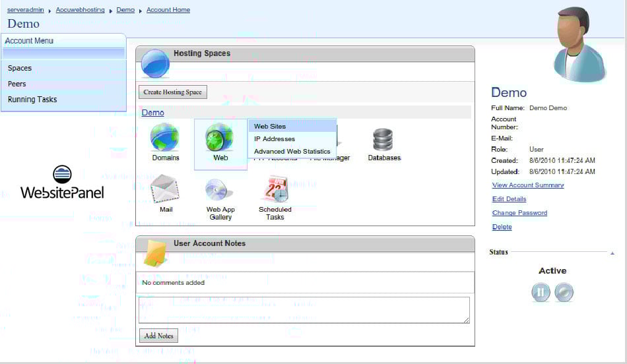
Task: Click the Active status text
Action: tap(552, 271)
